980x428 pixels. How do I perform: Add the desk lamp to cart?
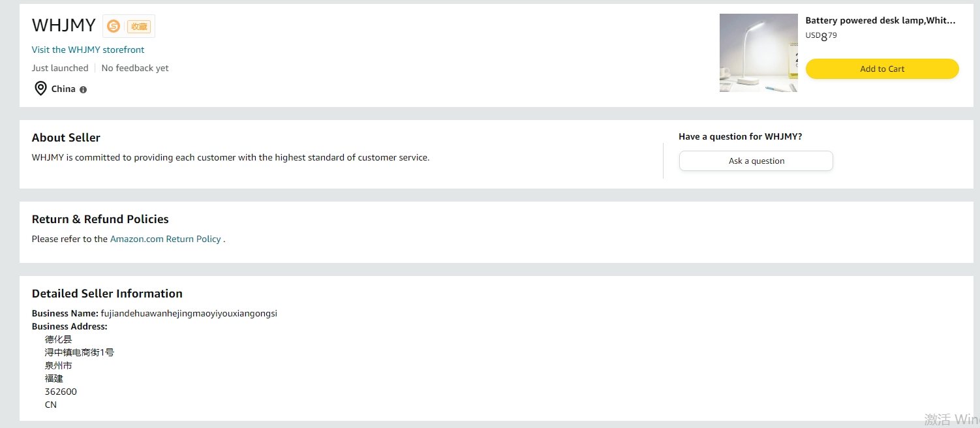tap(882, 69)
